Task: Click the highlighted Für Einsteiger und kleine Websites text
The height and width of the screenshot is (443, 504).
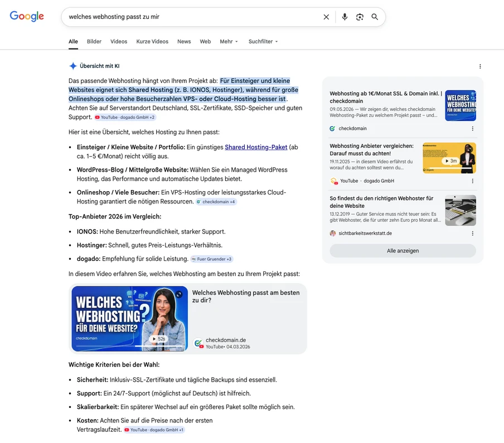Action: click(183, 90)
